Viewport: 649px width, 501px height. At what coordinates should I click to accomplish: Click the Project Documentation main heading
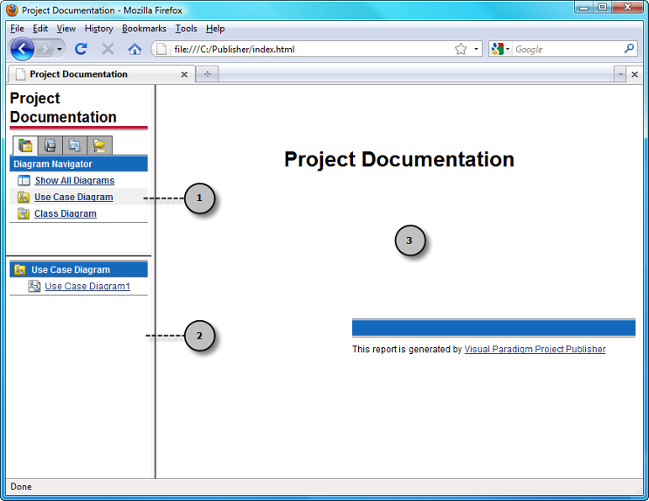pyautogui.click(x=399, y=159)
